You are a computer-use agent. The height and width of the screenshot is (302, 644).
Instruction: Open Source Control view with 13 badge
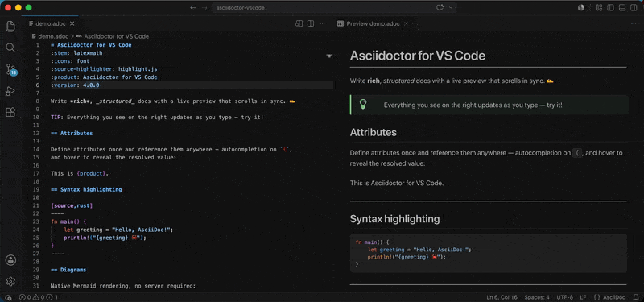pos(10,69)
